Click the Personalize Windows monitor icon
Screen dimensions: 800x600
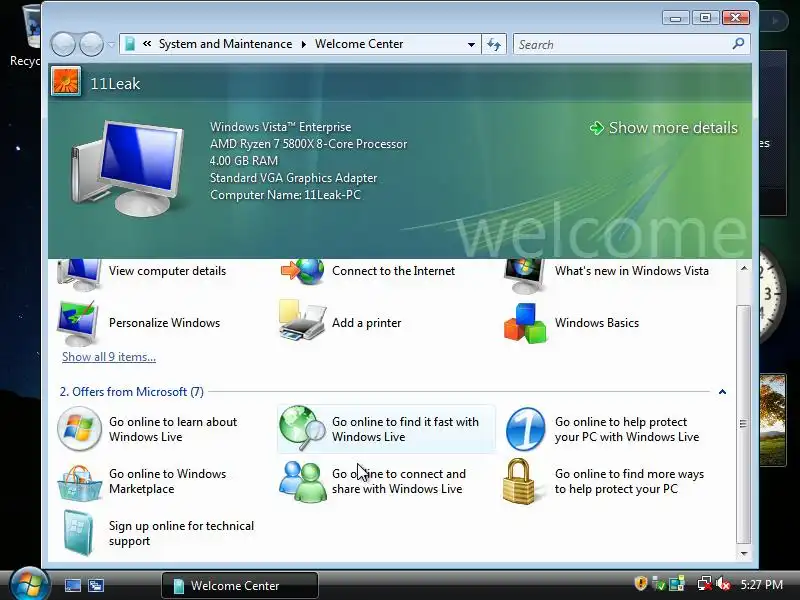tap(78, 322)
